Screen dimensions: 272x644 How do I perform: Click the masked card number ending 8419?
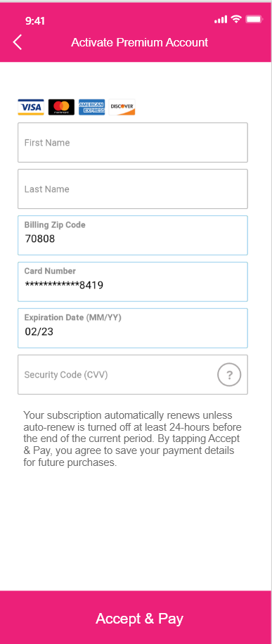click(x=64, y=284)
